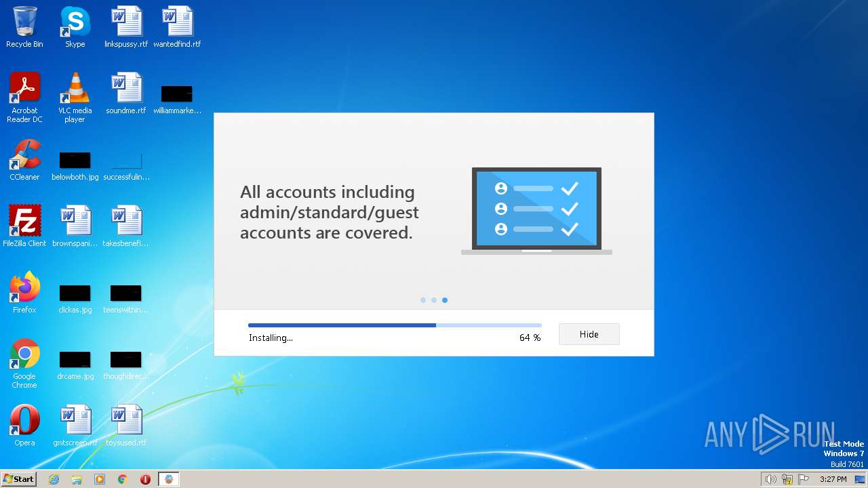Open Internet Explorer from taskbar
Screen dimensions: 868x488
[54, 479]
